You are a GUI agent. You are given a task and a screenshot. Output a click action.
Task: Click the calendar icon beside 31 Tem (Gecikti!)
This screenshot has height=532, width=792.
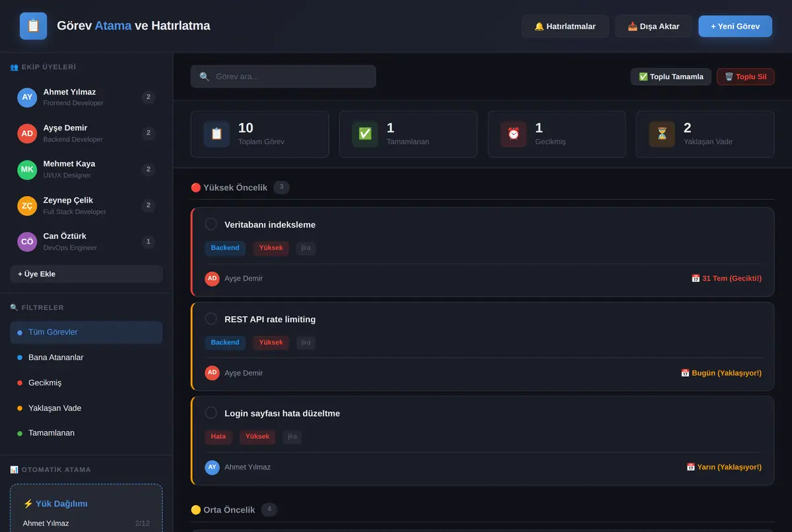(x=696, y=279)
